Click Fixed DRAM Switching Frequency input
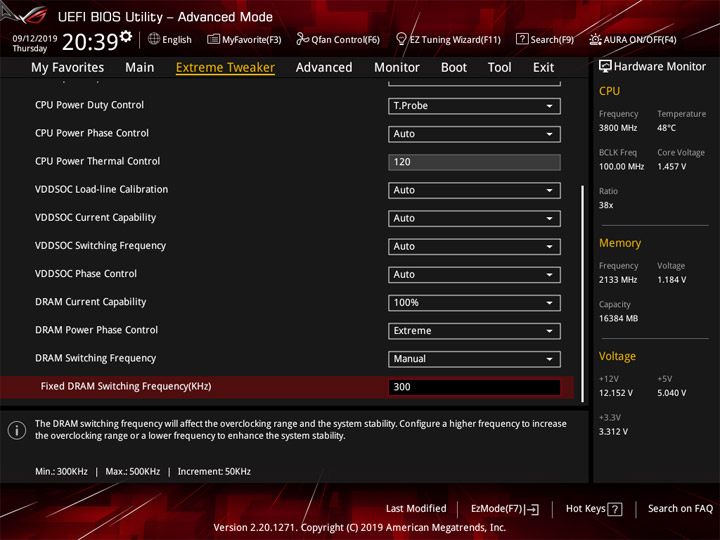The width and height of the screenshot is (720, 540). (x=474, y=387)
